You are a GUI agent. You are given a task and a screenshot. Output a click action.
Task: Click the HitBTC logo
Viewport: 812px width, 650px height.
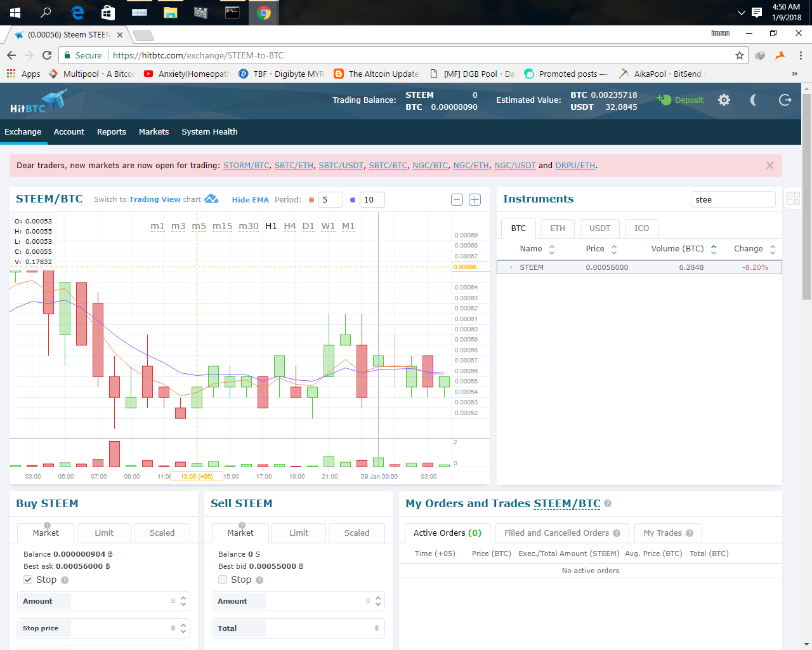(38, 101)
